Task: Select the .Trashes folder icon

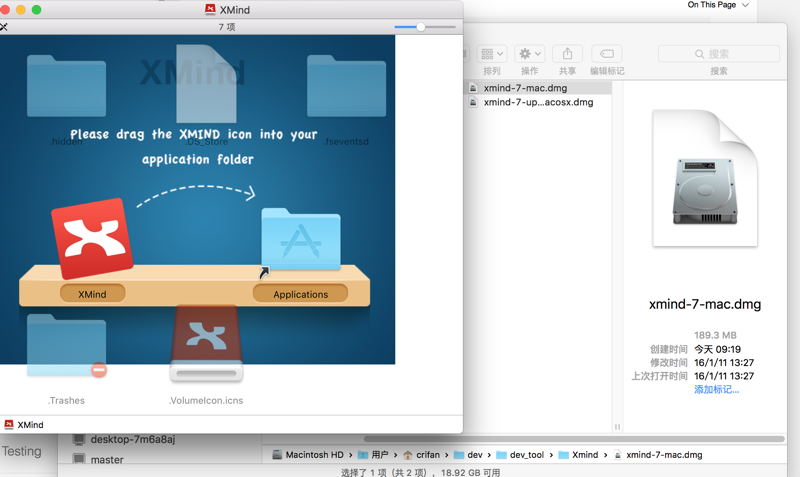Action: click(x=66, y=345)
